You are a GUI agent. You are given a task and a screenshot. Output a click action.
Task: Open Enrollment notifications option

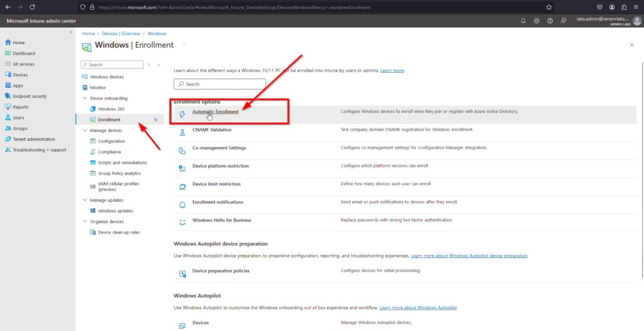pyautogui.click(x=218, y=202)
